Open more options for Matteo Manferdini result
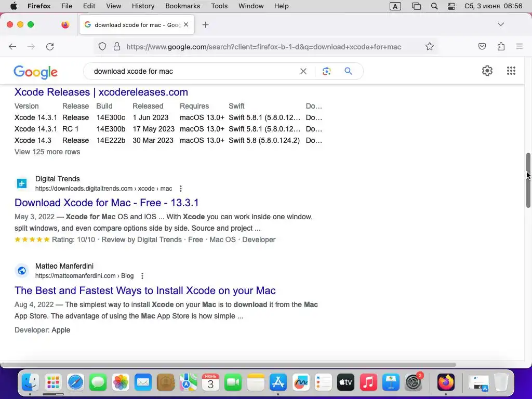This screenshot has width=532, height=399. [x=142, y=276]
